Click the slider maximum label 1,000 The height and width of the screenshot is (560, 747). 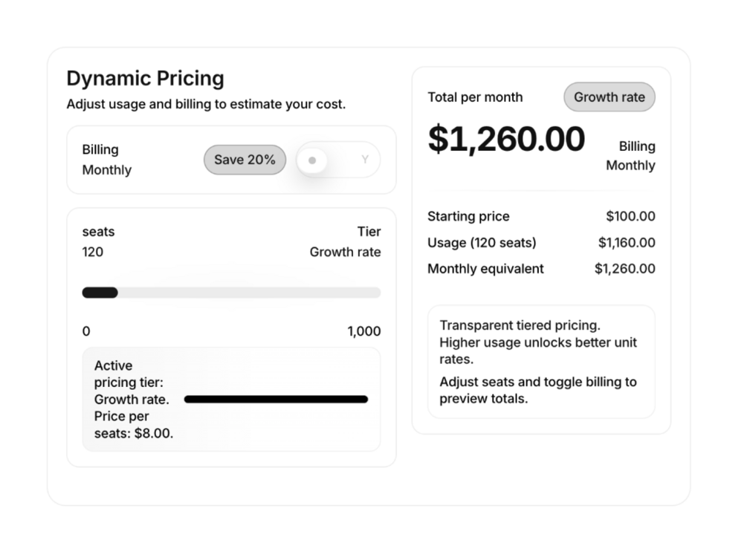(363, 331)
